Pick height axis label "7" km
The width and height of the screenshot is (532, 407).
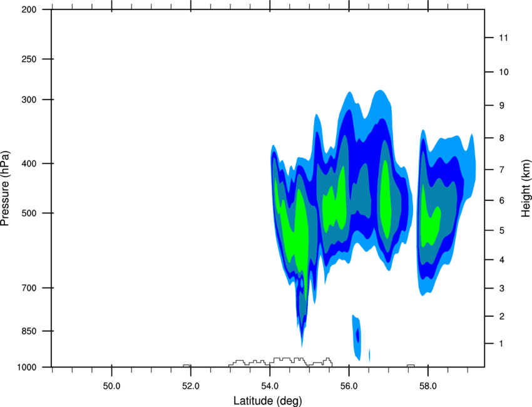502,170
